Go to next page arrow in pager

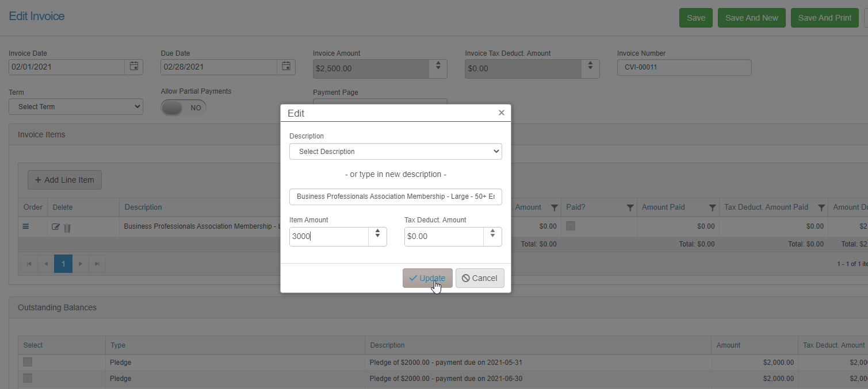coord(81,264)
